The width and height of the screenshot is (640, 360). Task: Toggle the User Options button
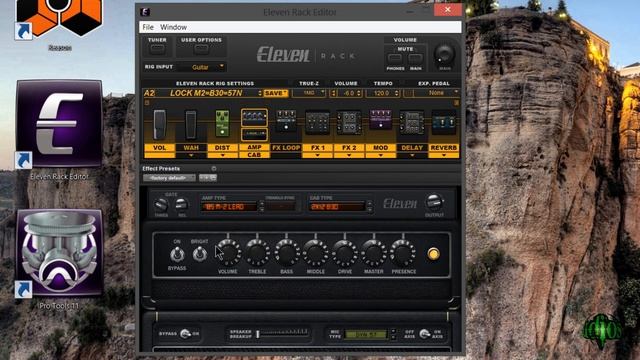pyautogui.click(x=201, y=49)
